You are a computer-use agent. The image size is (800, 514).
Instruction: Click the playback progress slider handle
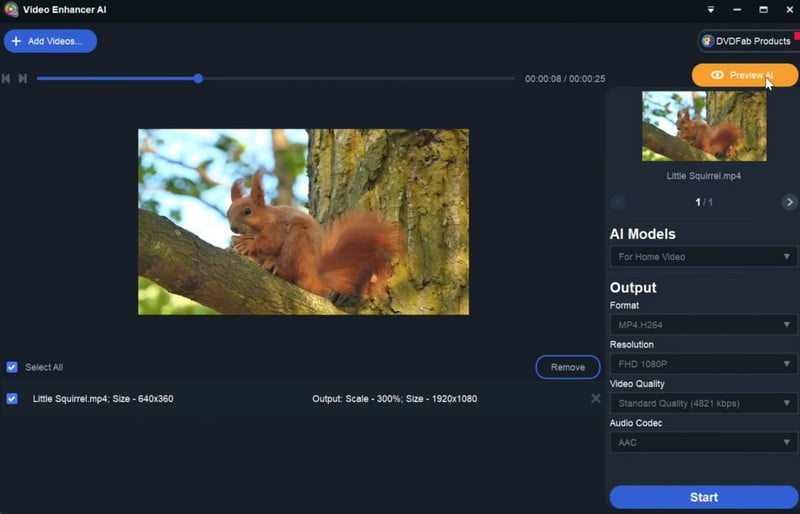click(x=198, y=79)
